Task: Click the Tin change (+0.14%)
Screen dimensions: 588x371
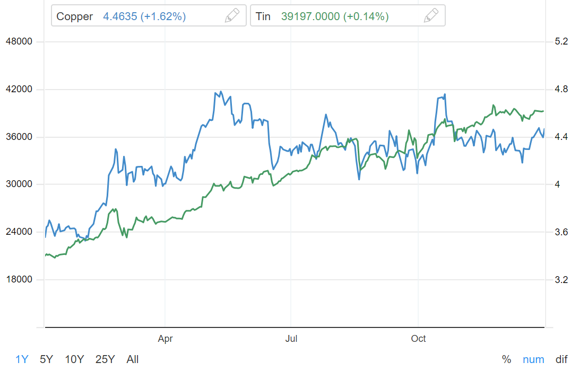Action: coord(366,16)
